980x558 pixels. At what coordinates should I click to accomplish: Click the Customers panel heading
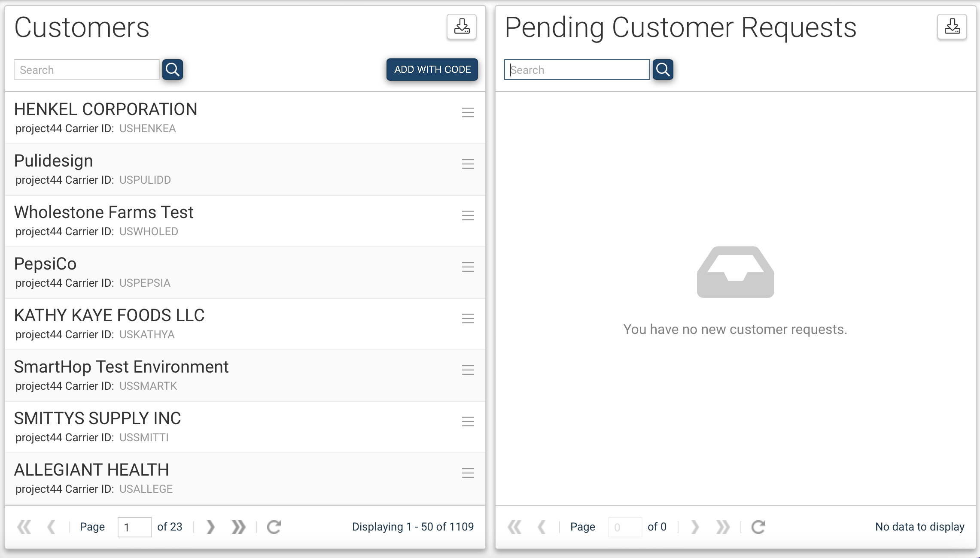tap(82, 27)
